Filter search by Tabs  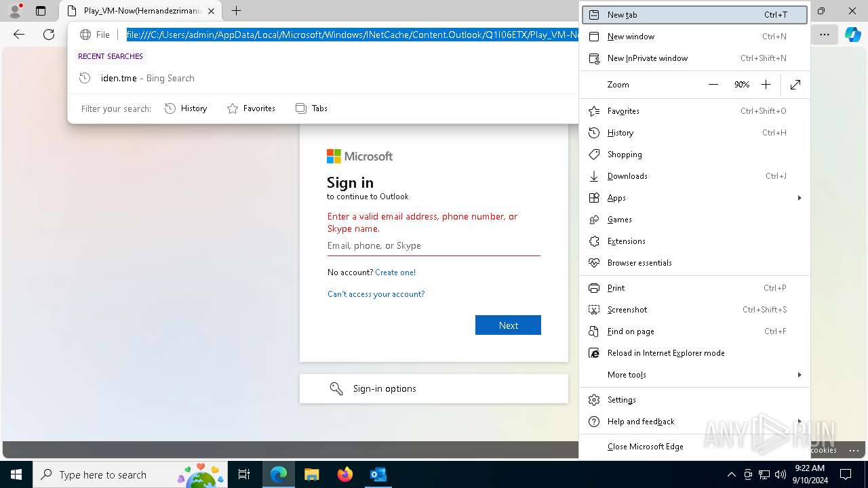point(311,108)
